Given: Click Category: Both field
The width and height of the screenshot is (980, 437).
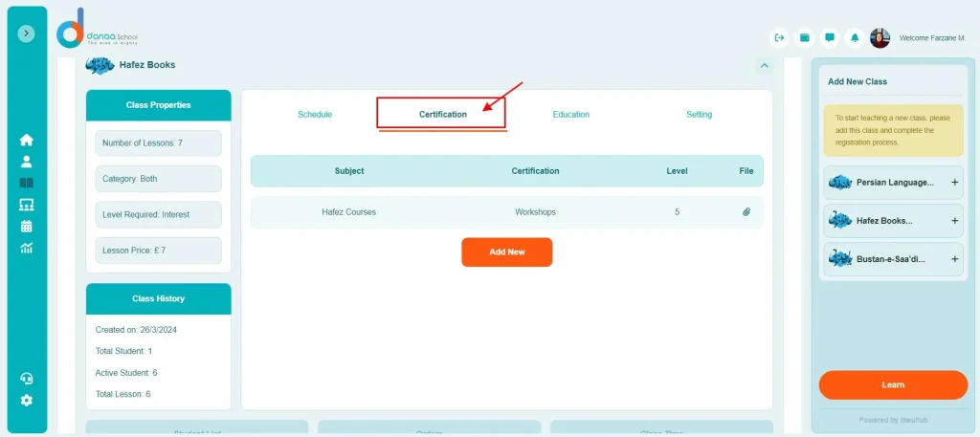Looking at the screenshot, I should tap(158, 179).
